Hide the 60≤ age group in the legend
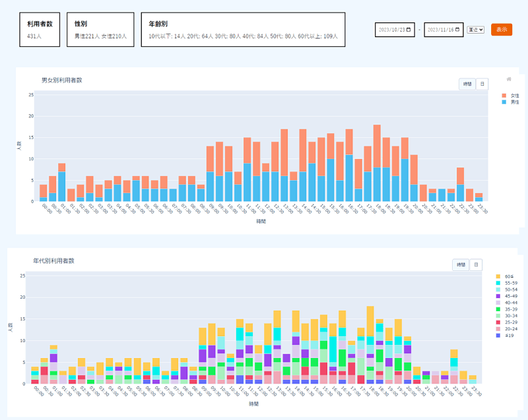The height and width of the screenshot is (420, 528). (508, 276)
